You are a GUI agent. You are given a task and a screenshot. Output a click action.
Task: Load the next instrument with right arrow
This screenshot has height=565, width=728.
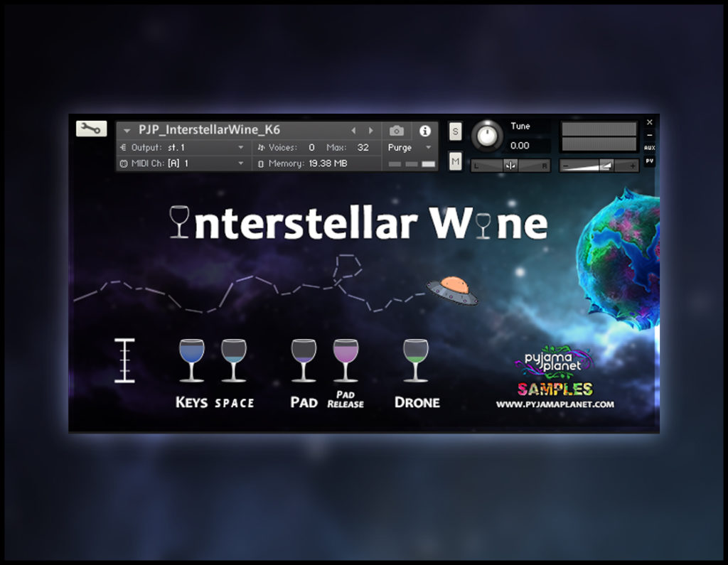coord(370,131)
